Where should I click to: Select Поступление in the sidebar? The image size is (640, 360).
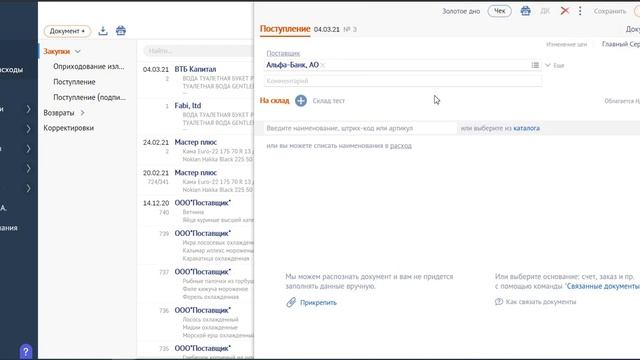tap(74, 82)
